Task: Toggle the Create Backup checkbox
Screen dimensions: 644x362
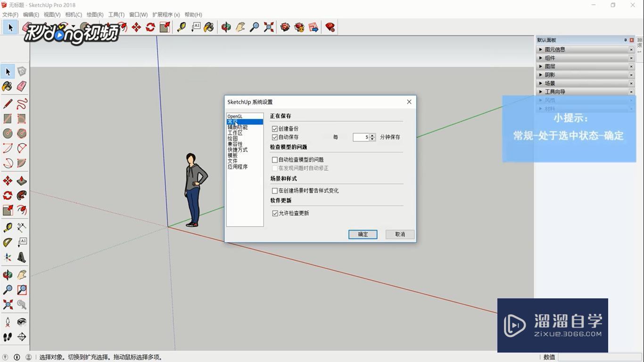Action: [x=275, y=129]
